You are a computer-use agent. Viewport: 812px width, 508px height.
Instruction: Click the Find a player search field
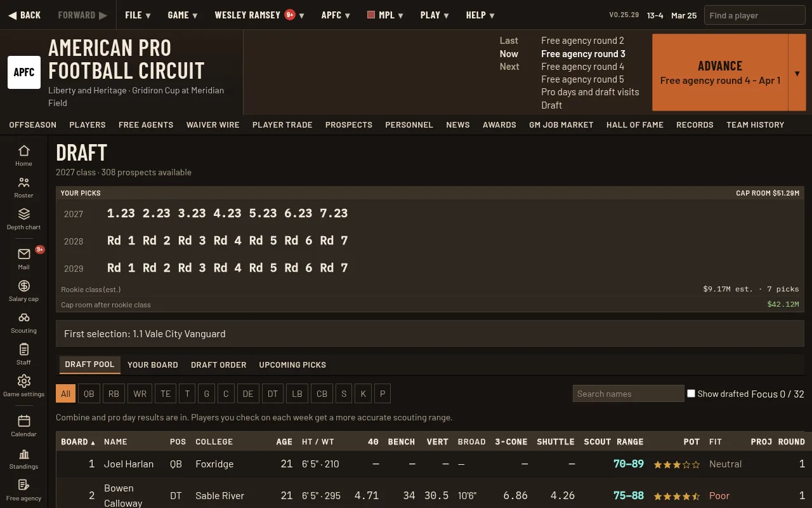(x=754, y=15)
